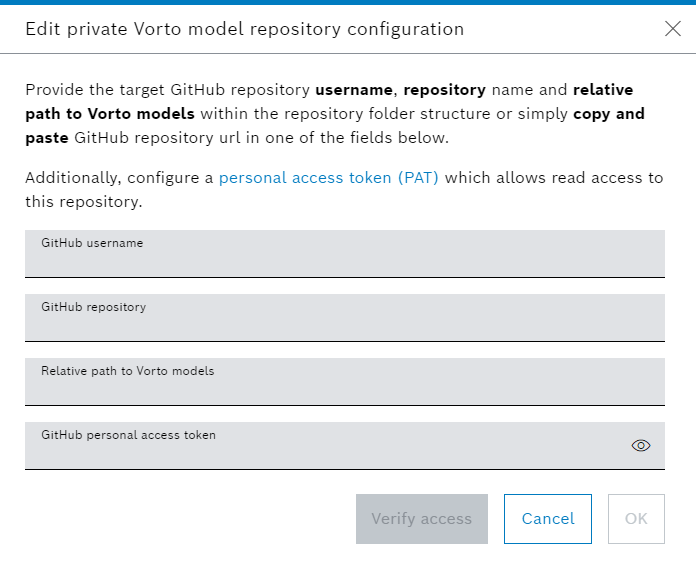The height and width of the screenshot is (574, 696).
Task: Click the bold 'repository' word in instructions
Action: pos(444,91)
